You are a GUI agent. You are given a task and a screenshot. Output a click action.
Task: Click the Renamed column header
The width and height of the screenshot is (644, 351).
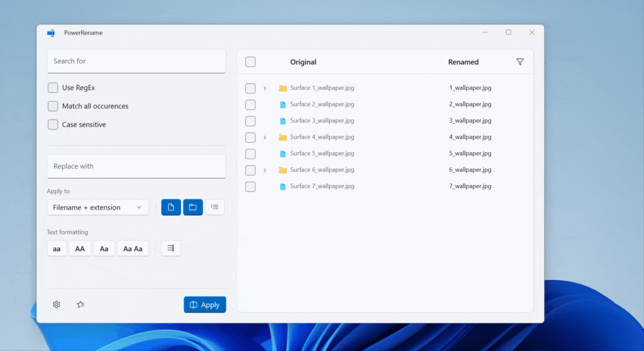[x=464, y=62]
